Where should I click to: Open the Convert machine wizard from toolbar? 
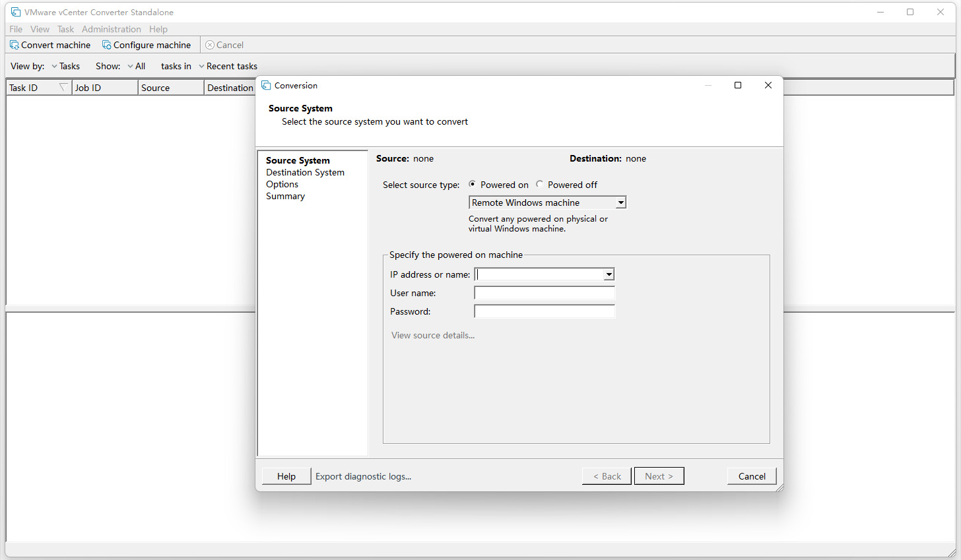click(50, 45)
